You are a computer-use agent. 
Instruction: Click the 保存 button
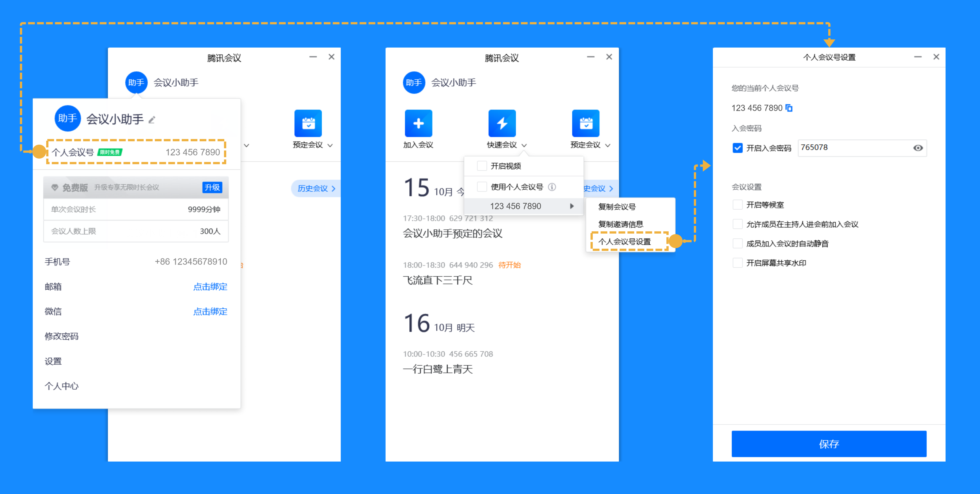[829, 444]
